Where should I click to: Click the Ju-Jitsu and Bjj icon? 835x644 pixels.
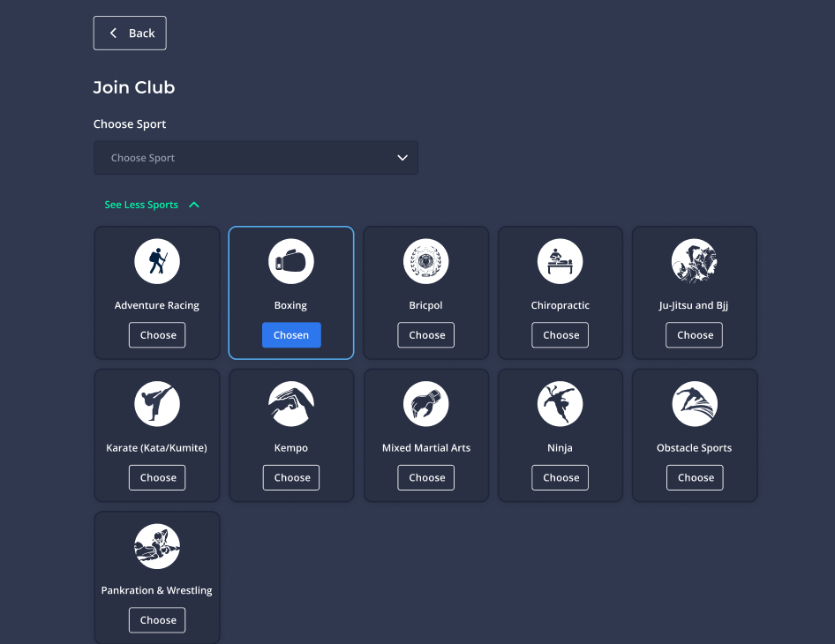pos(695,261)
